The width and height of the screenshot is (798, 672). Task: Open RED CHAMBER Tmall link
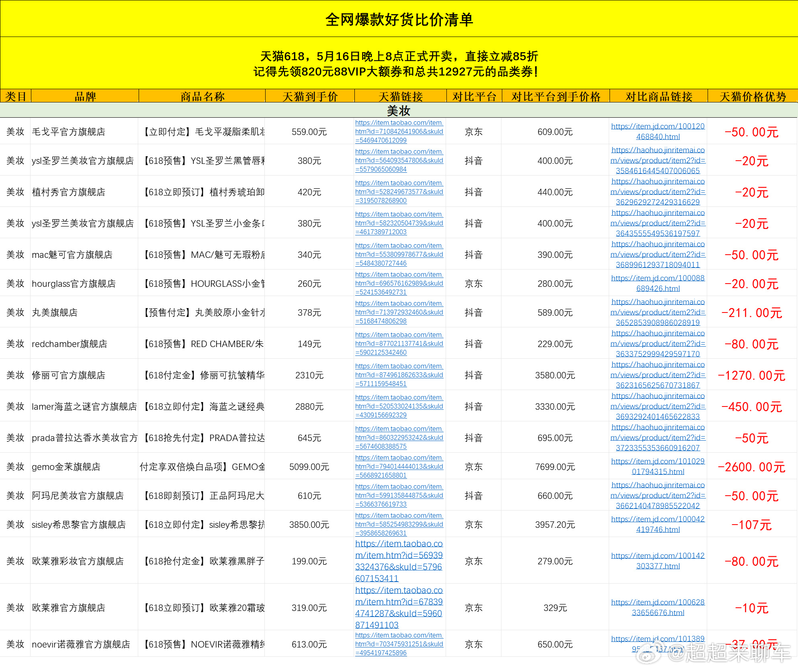click(x=399, y=343)
